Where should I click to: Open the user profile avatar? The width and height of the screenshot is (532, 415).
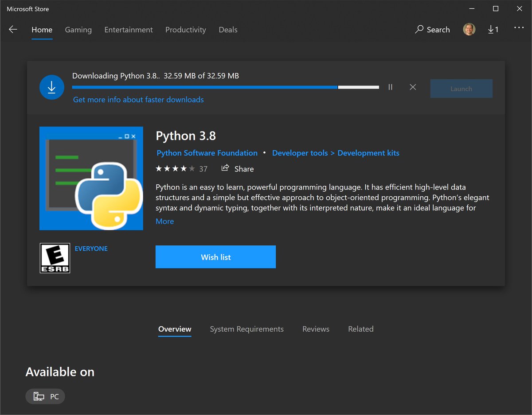[x=469, y=30]
